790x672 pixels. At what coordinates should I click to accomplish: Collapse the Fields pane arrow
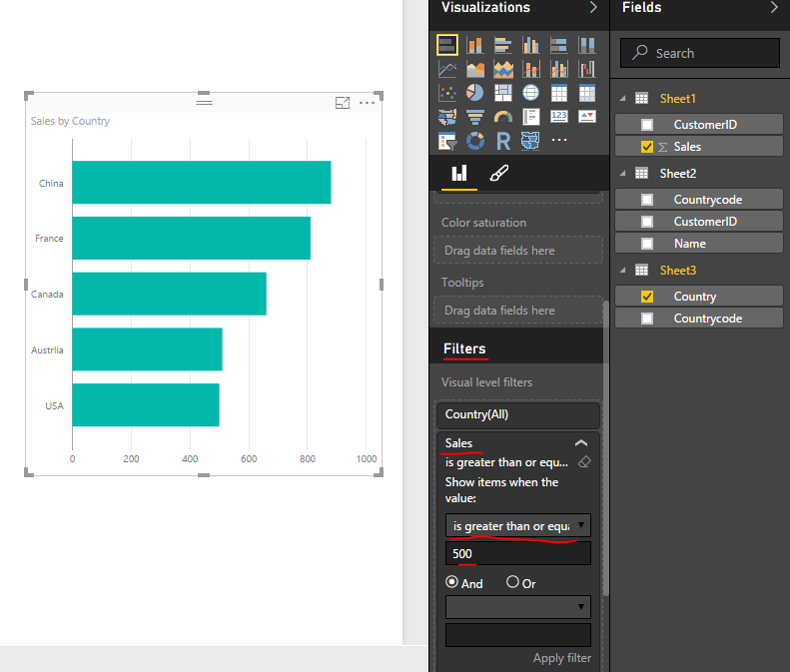[774, 8]
